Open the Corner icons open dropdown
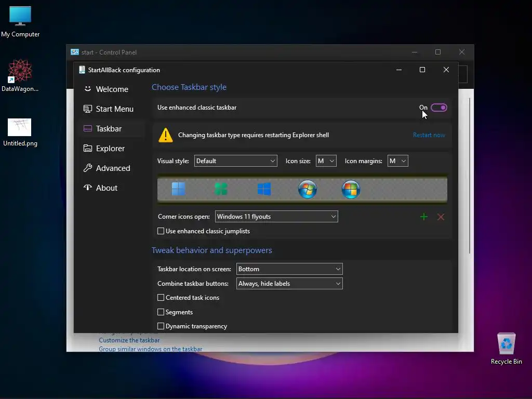The width and height of the screenshot is (532, 399). pyautogui.click(x=276, y=217)
